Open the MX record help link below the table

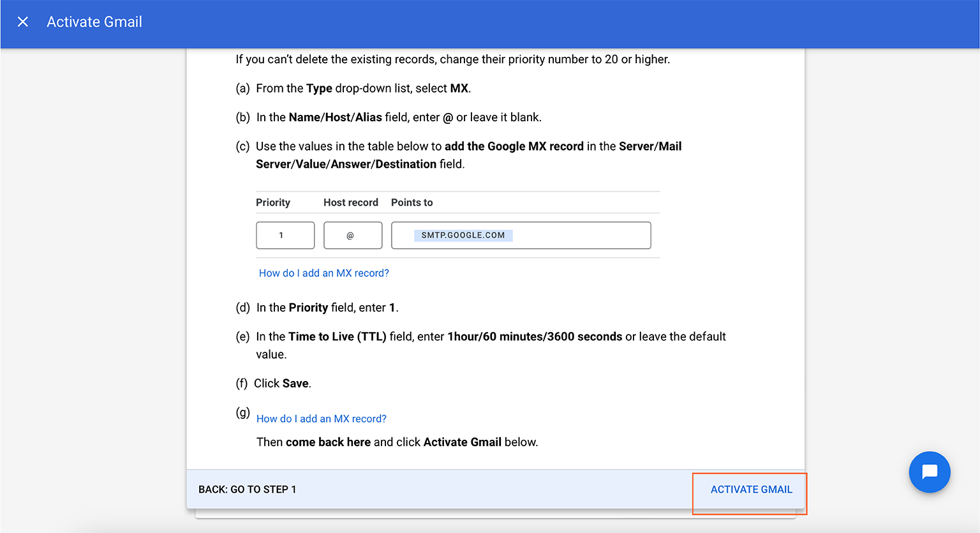323,273
